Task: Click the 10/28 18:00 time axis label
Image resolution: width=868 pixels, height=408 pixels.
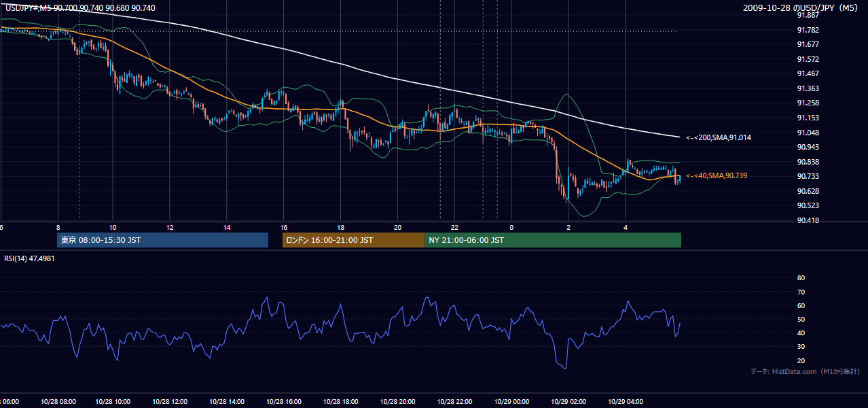Action: click(340, 401)
